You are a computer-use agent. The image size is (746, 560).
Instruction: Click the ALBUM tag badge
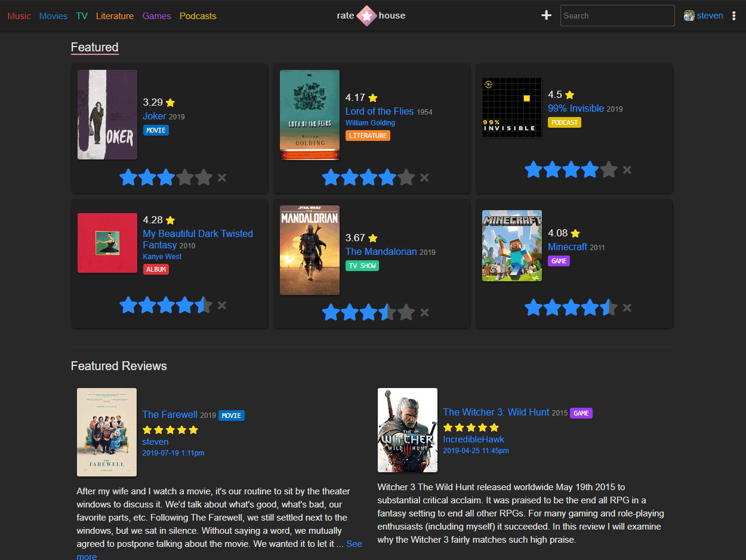156,269
